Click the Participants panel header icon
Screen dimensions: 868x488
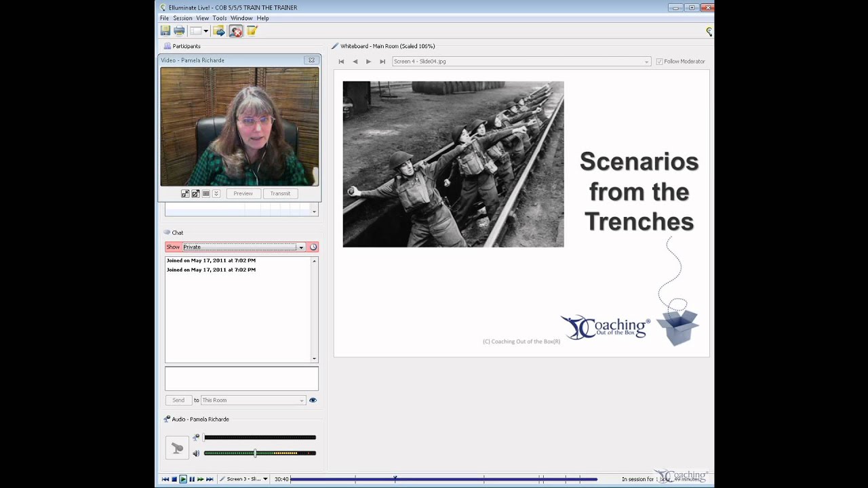167,46
